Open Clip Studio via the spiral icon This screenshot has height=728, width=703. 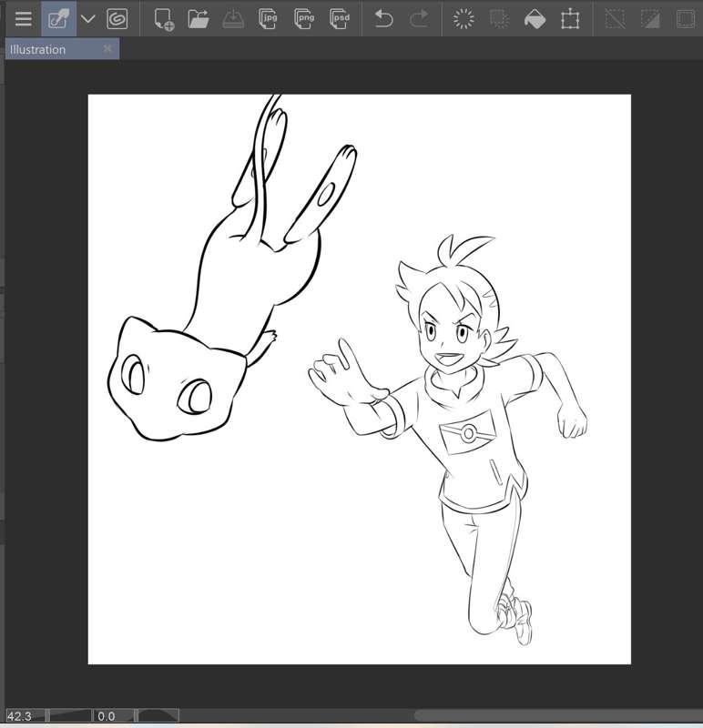(117, 19)
